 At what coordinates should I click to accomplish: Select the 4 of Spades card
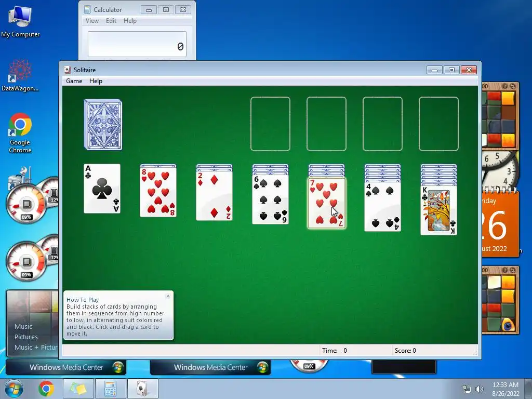pyautogui.click(x=383, y=207)
